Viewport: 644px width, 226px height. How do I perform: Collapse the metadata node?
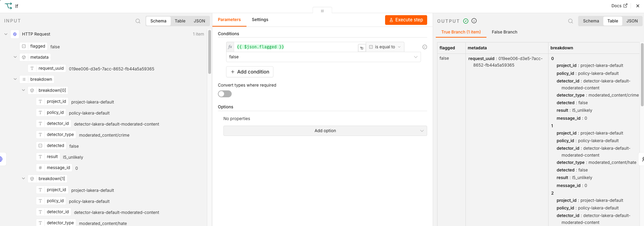pyautogui.click(x=15, y=57)
